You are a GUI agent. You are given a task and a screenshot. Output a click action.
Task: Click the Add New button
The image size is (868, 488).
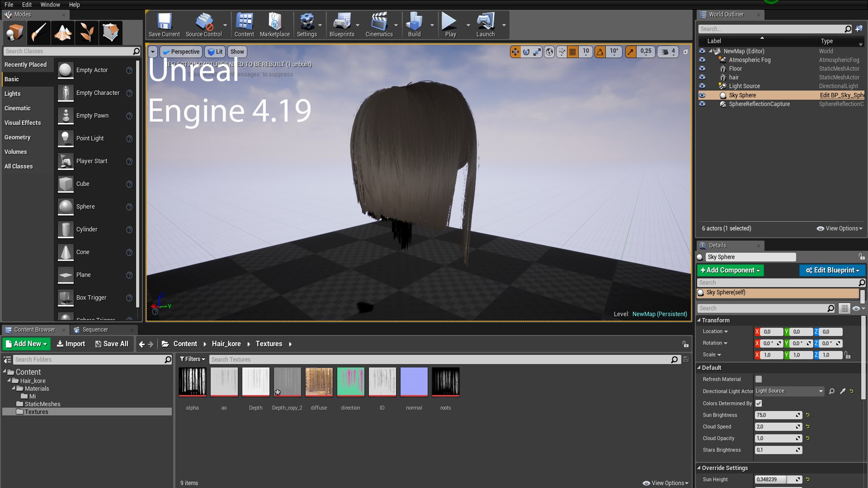coord(26,344)
